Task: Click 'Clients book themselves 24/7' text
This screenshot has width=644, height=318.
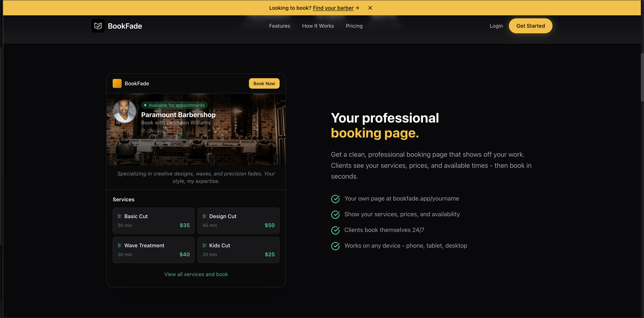Action: [x=384, y=230]
